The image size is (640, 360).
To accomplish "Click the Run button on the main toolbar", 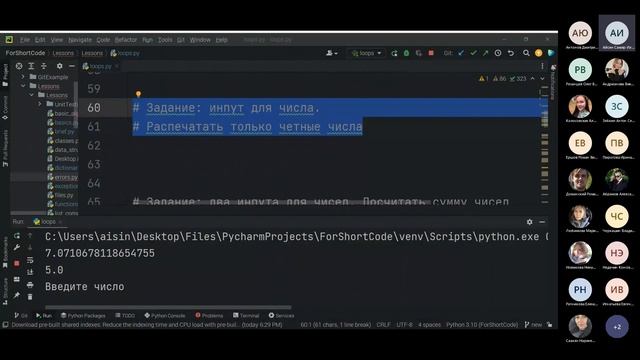I will [394, 53].
